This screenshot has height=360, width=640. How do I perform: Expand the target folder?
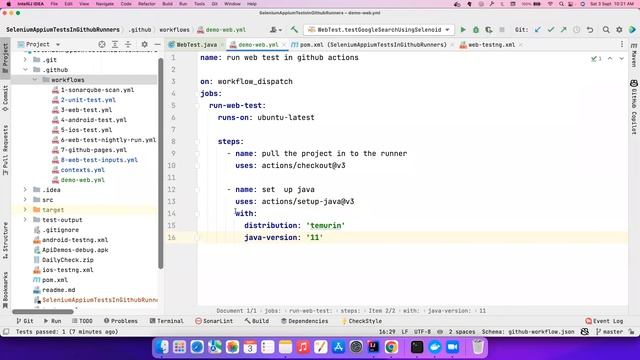click(x=25, y=210)
